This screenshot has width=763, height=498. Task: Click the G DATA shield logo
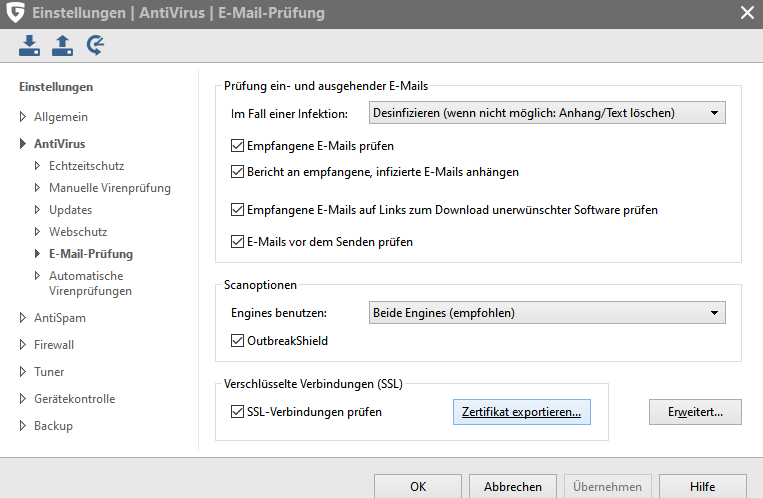coord(16,13)
